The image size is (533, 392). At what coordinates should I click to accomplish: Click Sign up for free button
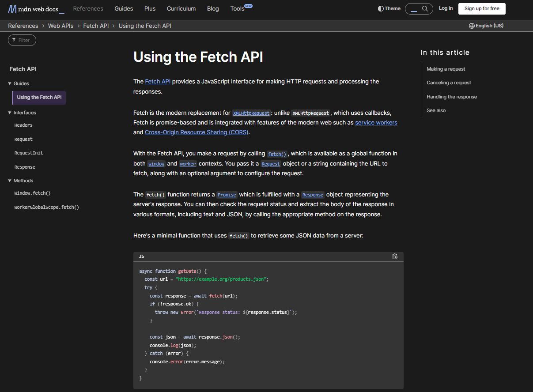coord(482,8)
